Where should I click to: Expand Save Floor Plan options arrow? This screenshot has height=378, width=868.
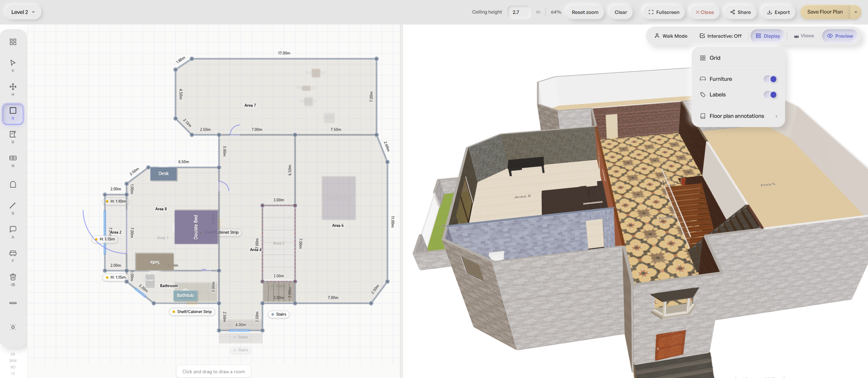point(855,12)
